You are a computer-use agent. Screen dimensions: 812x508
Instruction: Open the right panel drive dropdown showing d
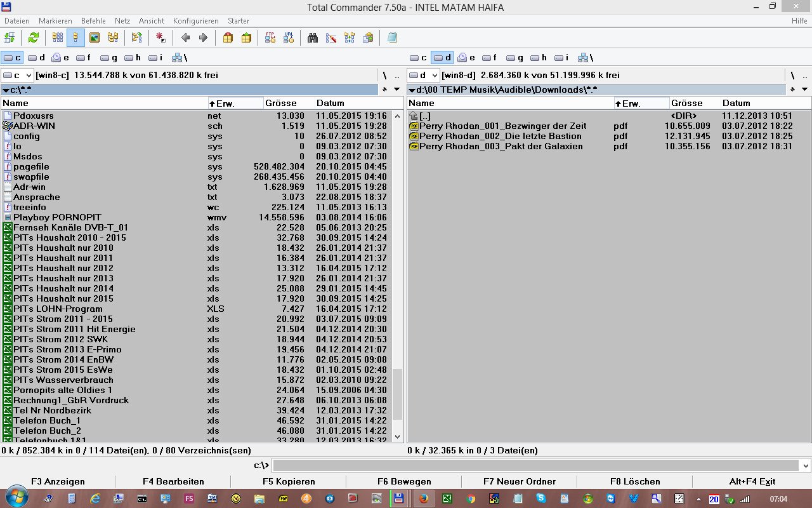[x=423, y=75]
